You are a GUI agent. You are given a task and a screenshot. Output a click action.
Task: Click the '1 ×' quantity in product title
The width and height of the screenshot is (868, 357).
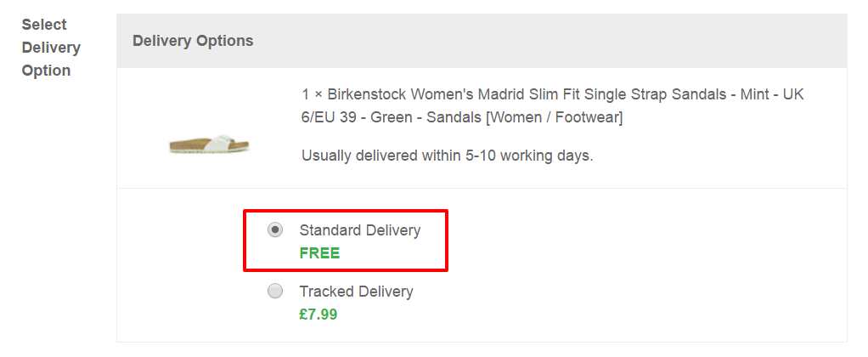coord(313,95)
